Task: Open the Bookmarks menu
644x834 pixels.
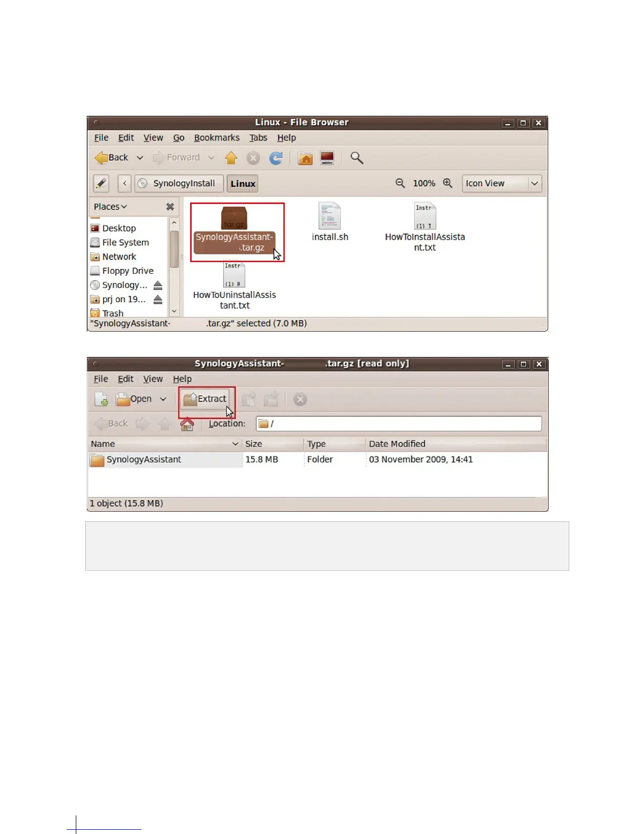Action: (x=217, y=137)
